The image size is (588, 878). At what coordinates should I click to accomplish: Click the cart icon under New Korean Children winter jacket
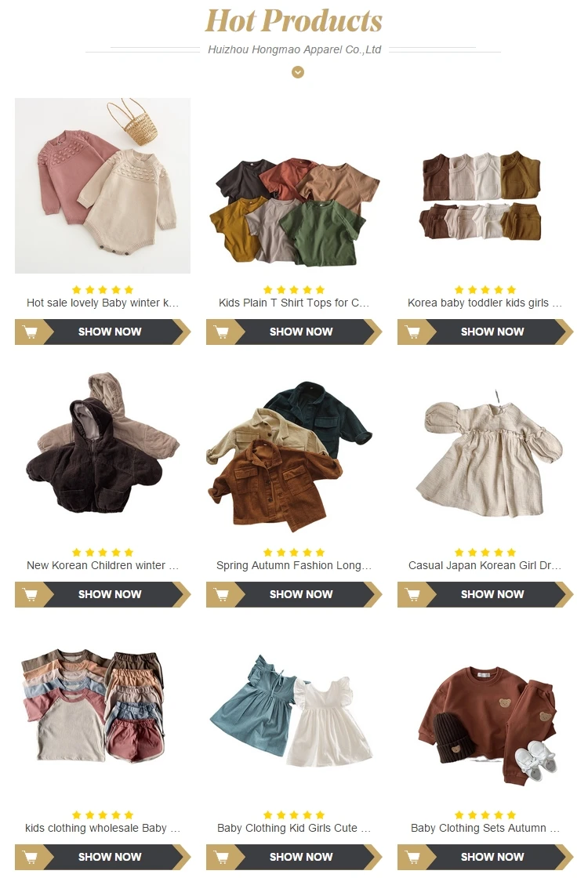coord(31,595)
